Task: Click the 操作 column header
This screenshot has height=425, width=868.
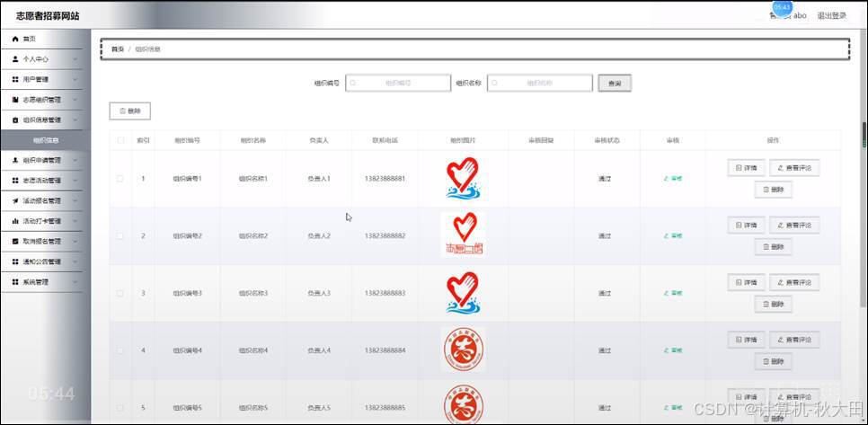Action: click(x=773, y=140)
